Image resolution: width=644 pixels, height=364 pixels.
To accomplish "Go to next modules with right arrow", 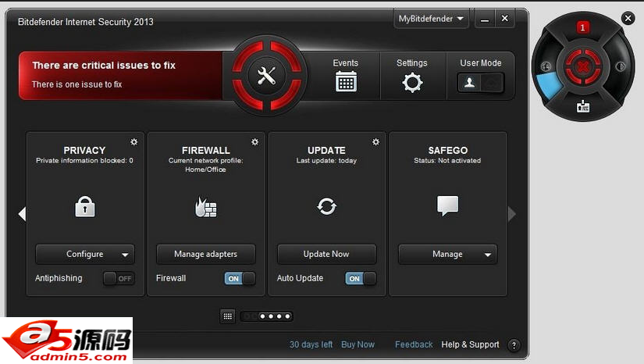I will coord(512,213).
